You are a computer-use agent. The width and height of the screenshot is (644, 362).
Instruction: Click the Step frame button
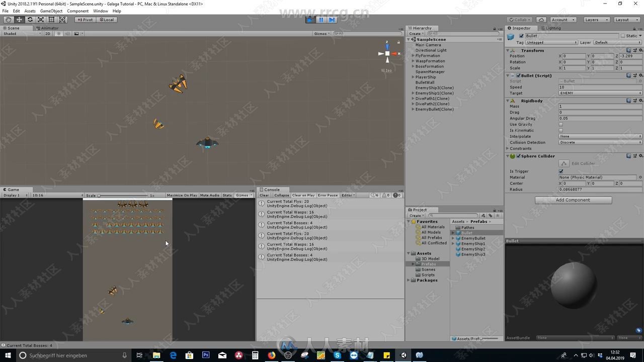(x=332, y=20)
